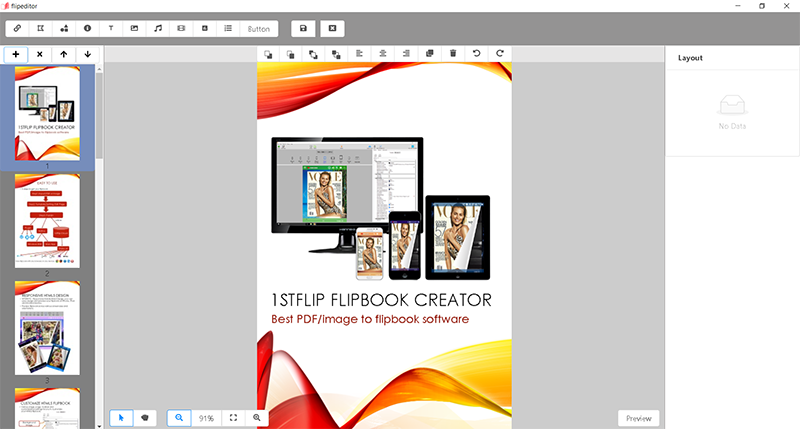The width and height of the screenshot is (800, 429).
Task: Switch to the hand pan tool
Action: click(x=145, y=418)
